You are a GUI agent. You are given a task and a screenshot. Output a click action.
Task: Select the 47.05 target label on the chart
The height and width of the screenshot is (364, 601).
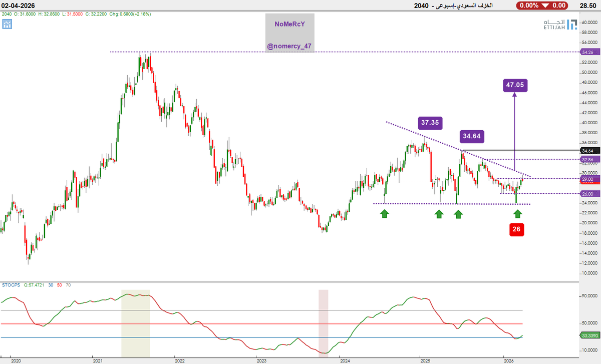point(515,85)
